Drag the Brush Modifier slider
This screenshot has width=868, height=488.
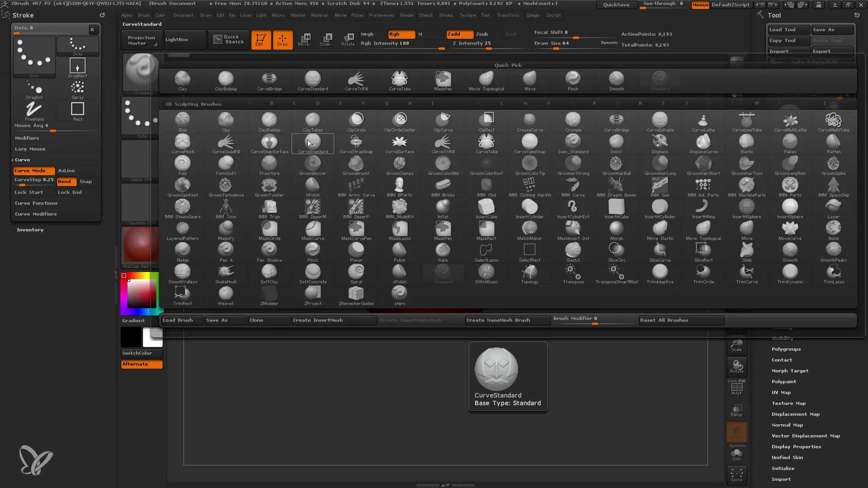pyautogui.click(x=594, y=322)
